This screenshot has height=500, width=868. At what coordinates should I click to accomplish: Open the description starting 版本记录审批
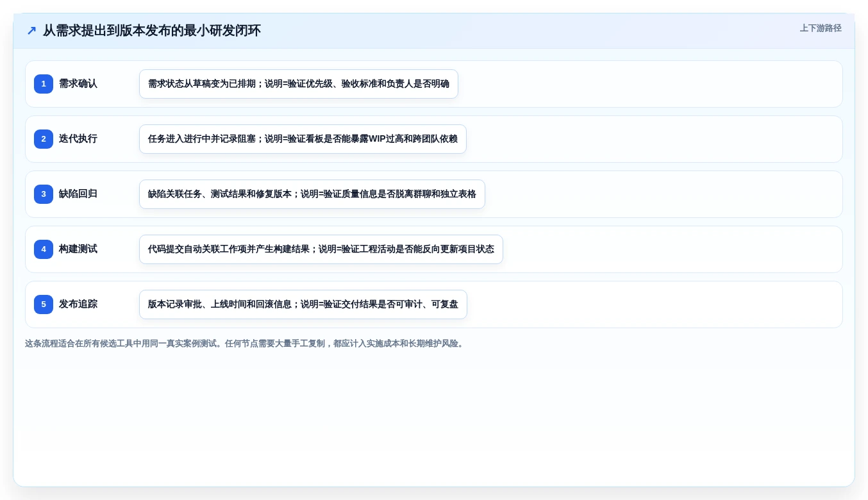pos(303,304)
